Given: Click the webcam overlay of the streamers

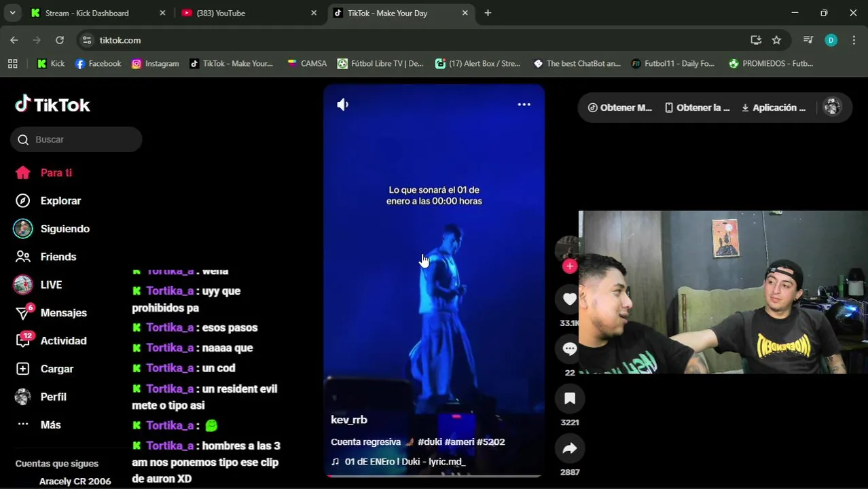Looking at the screenshot, I should 723,292.
